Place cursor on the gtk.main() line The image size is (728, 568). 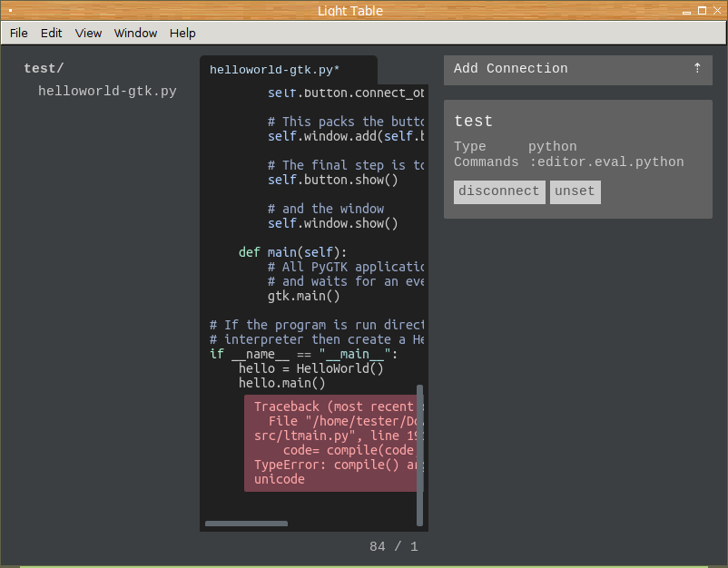[x=304, y=296]
